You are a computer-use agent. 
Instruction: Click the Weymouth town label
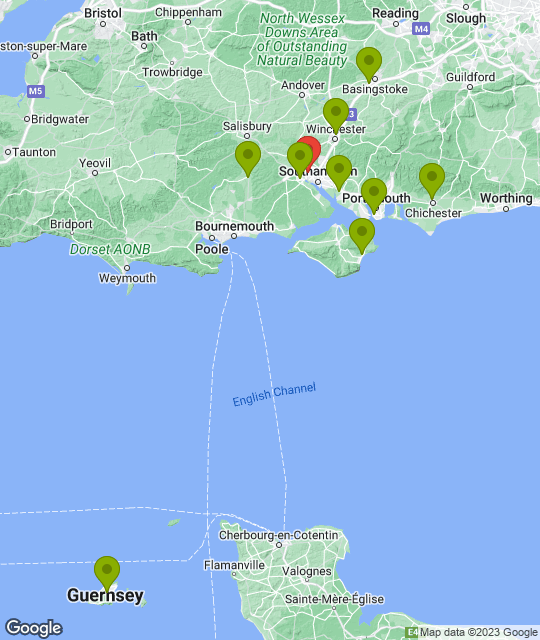click(127, 278)
